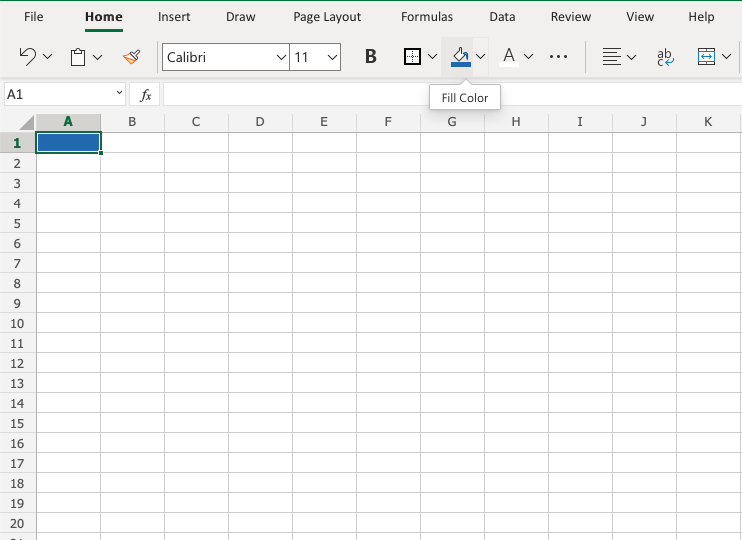Click the Paste clipboard icon
This screenshot has width=742, height=540.
[78, 57]
